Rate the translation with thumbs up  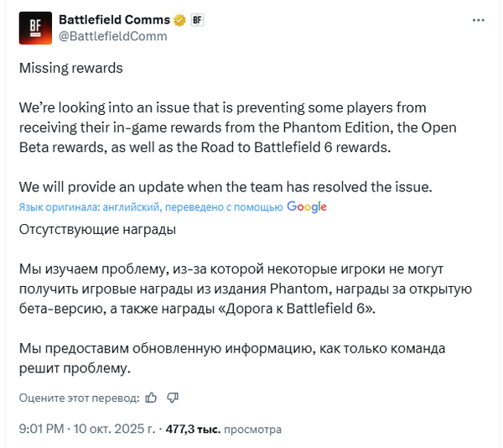(151, 397)
